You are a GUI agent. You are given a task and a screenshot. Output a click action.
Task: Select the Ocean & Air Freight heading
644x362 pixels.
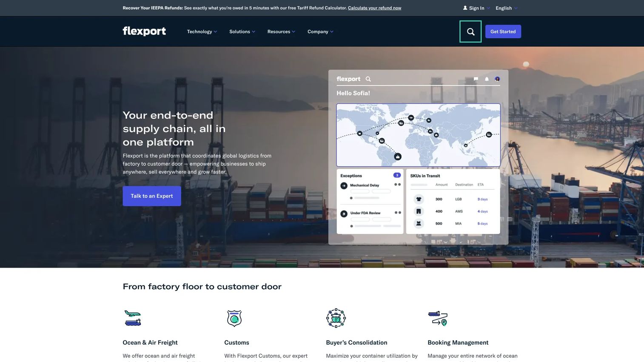point(150,342)
